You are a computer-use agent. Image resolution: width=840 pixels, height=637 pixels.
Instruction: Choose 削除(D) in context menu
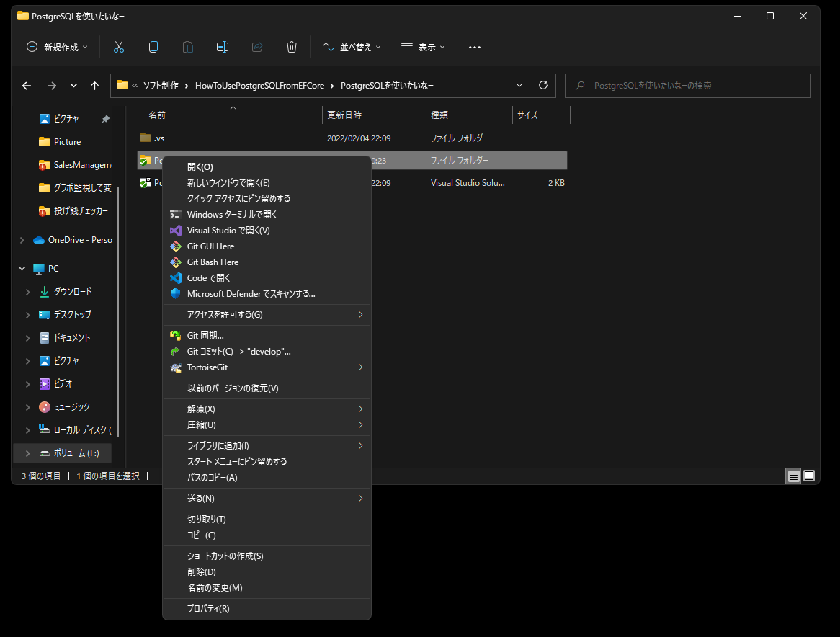click(x=267, y=572)
